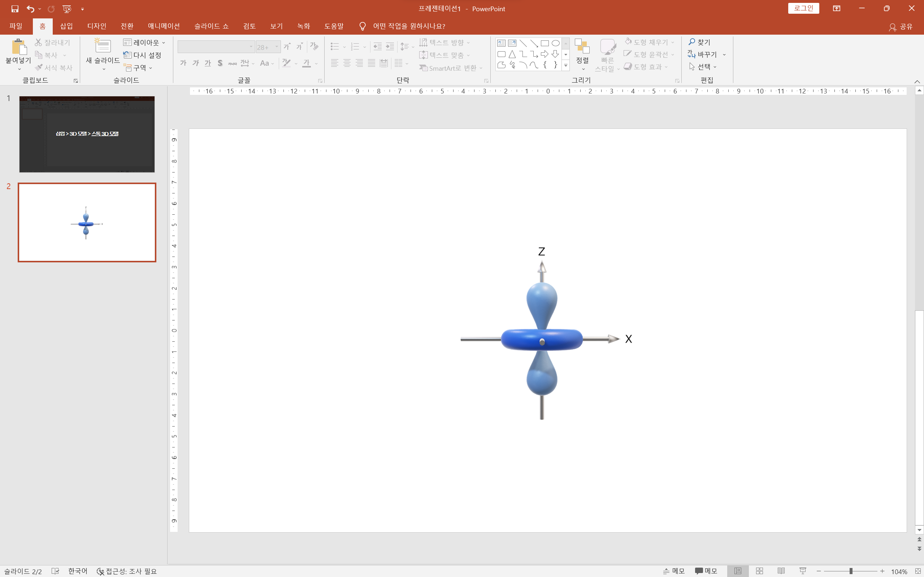The image size is (924, 577).
Task: Click the Paste (붙여넣기) clipboard icon
Action: pos(18,47)
